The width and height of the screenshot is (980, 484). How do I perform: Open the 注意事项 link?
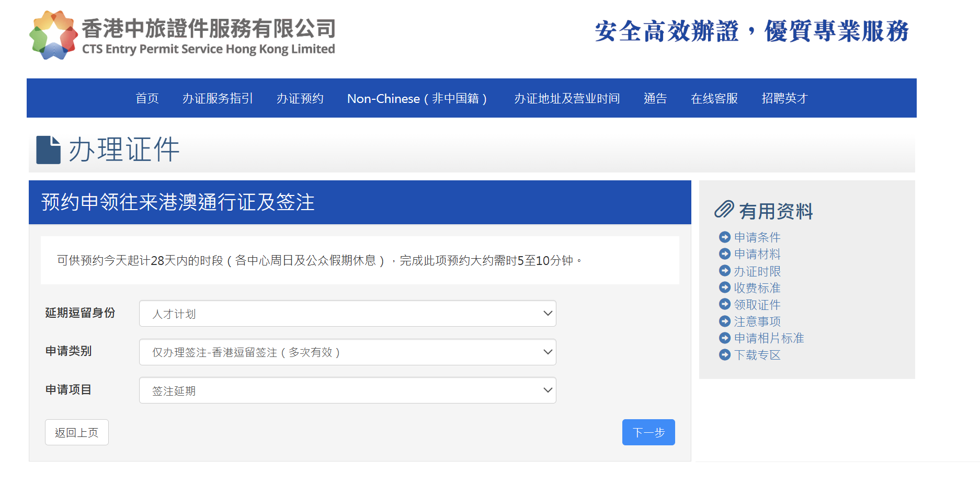pyautogui.click(x=757, y=321)
